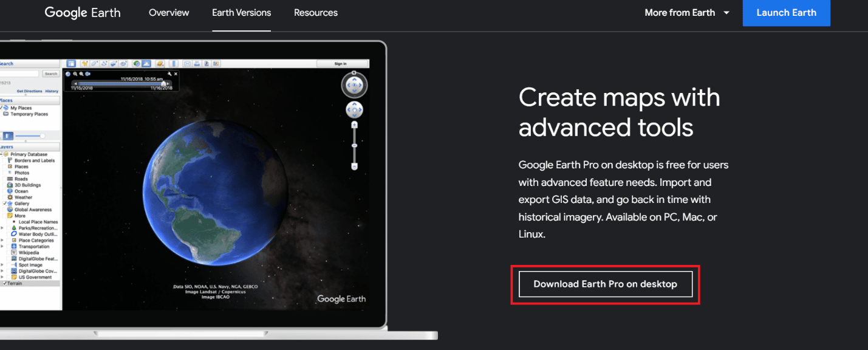The height and width of the screenshot is (350, 868).
Task: Collapse the Primary Database tree node
Action: tap(2, 154)
